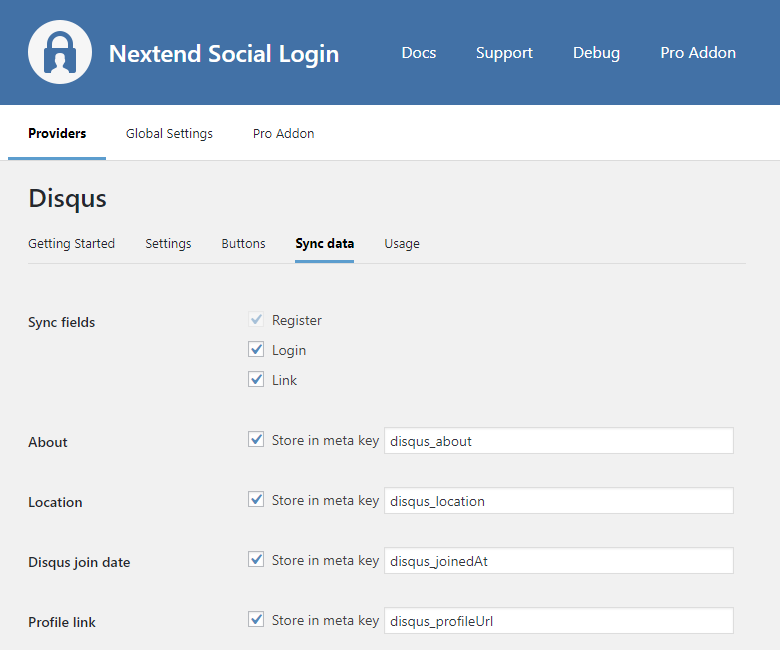Screen dimensions: 780x650
Task: Uncheck the Link sync field checkbox
Action: click(256, 380)
